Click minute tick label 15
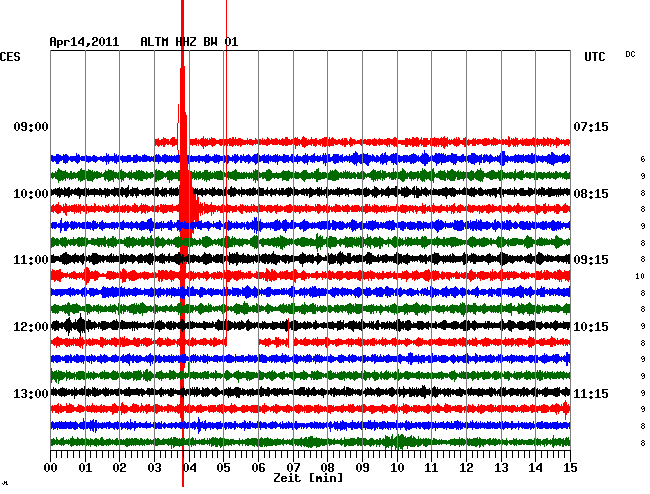The image size is (650, 494). click(x=570, y=468)
